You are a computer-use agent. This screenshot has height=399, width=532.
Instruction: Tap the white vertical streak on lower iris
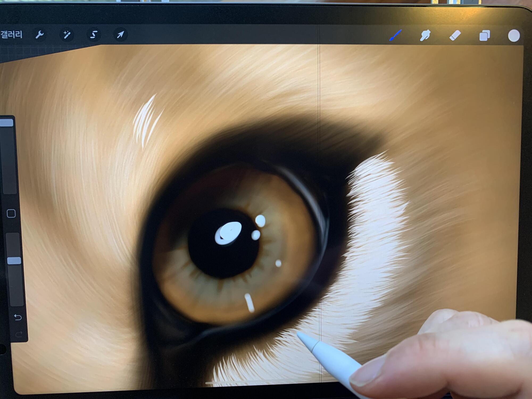[x=250, y=302]
